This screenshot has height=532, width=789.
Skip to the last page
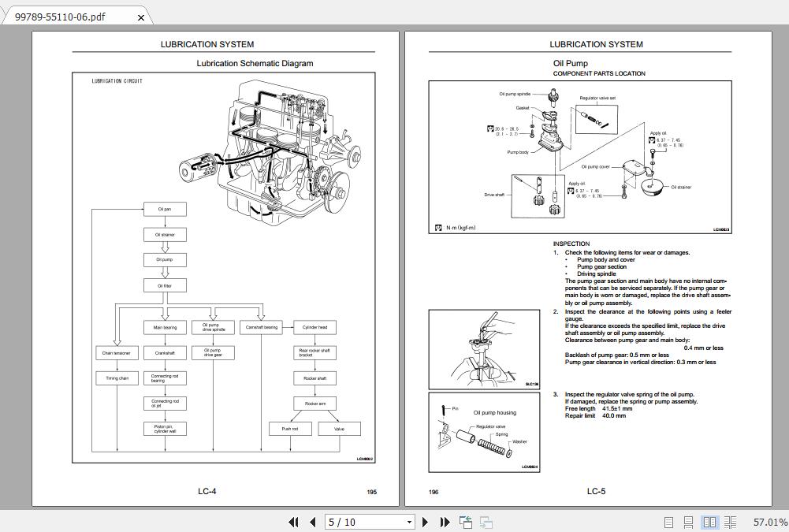pos(444,522)
